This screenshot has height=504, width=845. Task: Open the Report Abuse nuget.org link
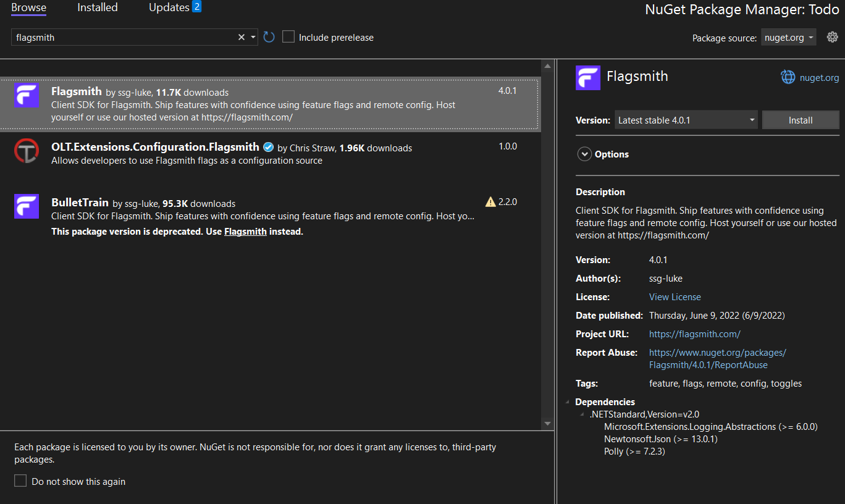[x=717, y=358]
